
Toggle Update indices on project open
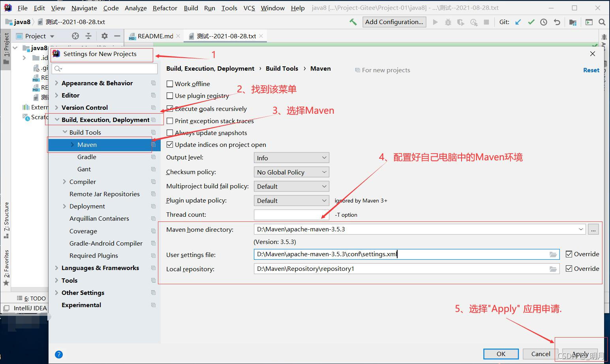tap(170, 144)
